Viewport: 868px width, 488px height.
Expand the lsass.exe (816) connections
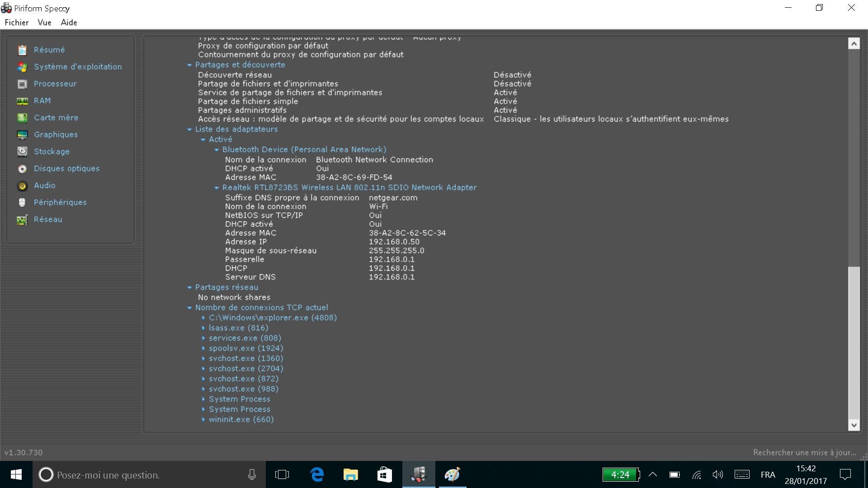(203, 328)
